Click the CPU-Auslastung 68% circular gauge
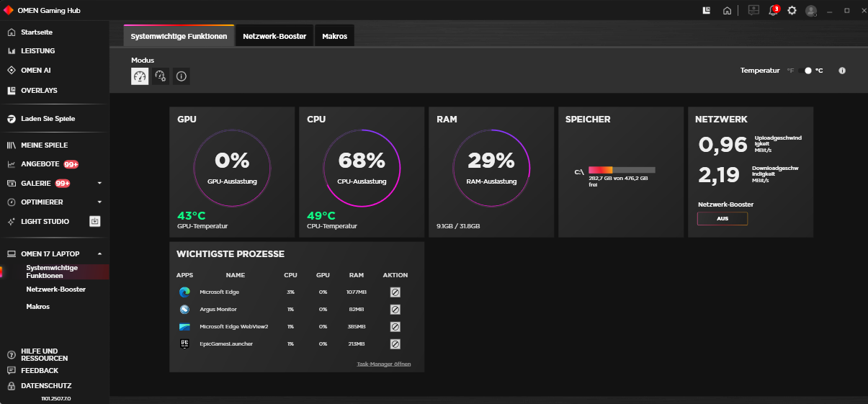The image size is (868, 404). click(362, 168)
